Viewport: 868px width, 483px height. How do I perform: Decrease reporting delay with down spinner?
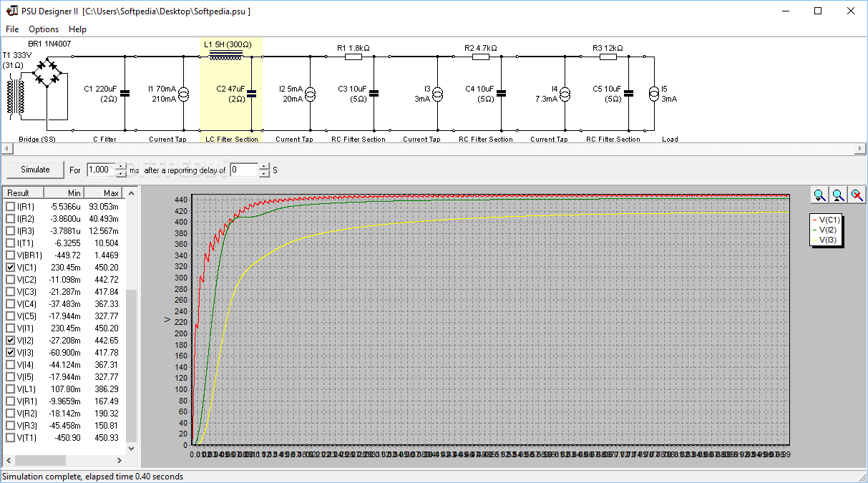(x=264, y=173)
